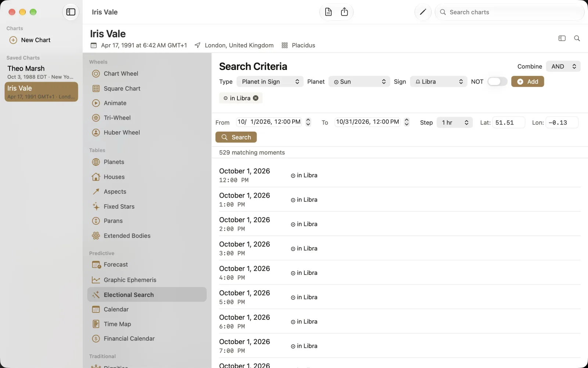588x368 pixels.
Task: Click the Time Map icon
Action: click(96, 324)
